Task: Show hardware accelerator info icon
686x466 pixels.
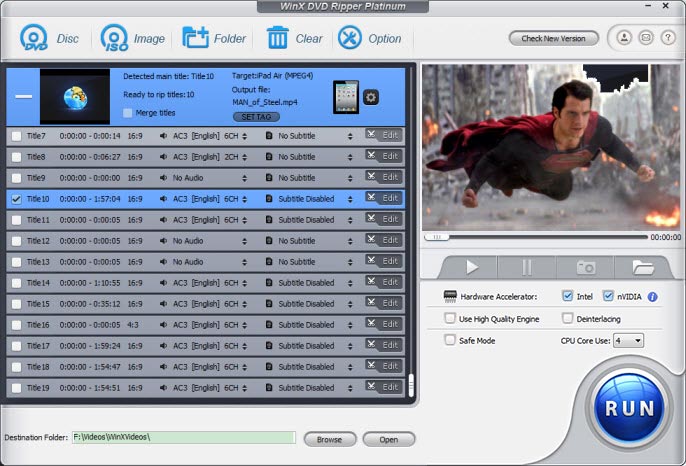Action: 652,297
